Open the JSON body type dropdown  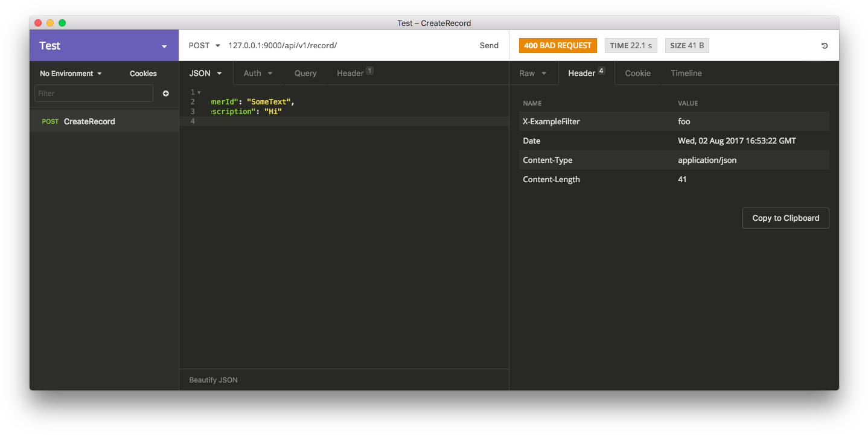206,73
